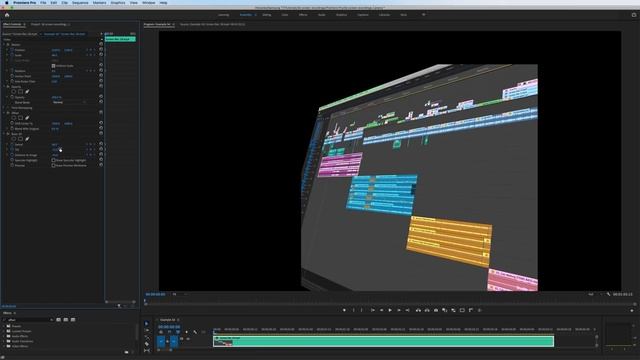Enable Draw Preview Wireframe checkbox

click(x=53, y=166)
